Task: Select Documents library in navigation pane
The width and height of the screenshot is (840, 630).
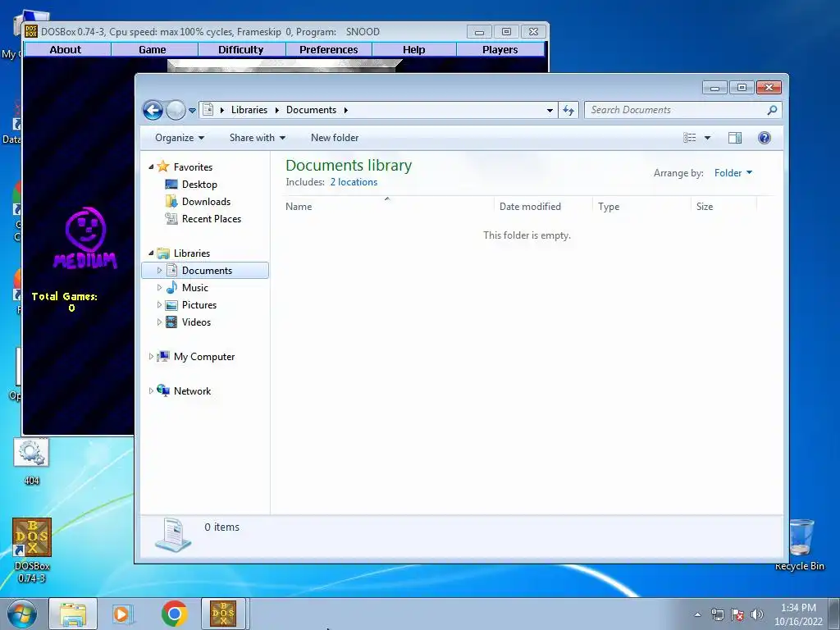Action: coord(207,271)
